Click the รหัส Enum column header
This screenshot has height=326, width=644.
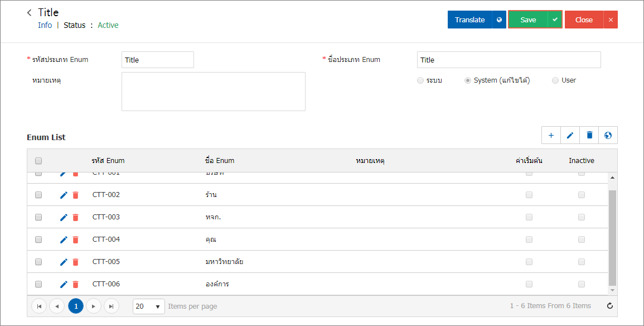(108, 161)
